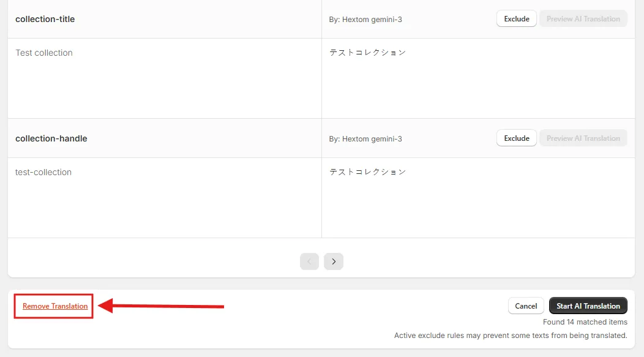
Task: Cancel the translation dialog
Action: (x=526, y=306)
